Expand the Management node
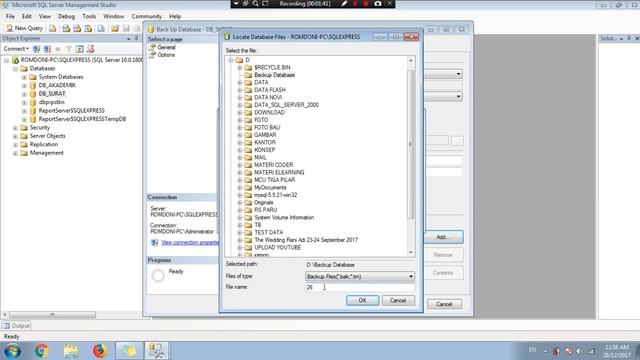Screen dimensions: 640x360 coord(16,153)
